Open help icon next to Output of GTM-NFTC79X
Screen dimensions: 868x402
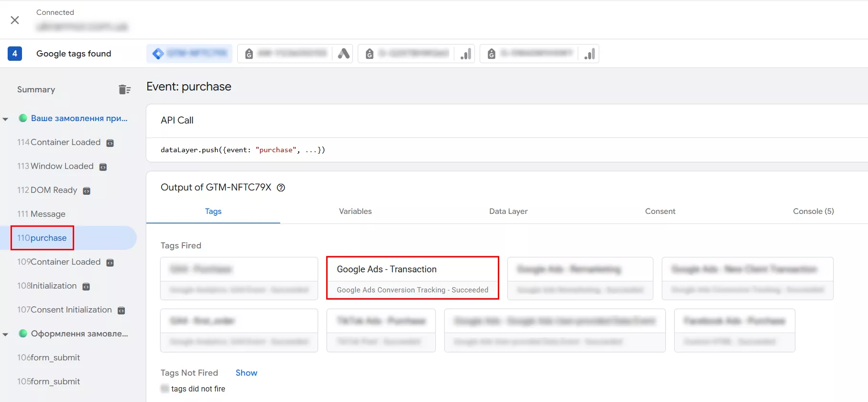[281, 188]
